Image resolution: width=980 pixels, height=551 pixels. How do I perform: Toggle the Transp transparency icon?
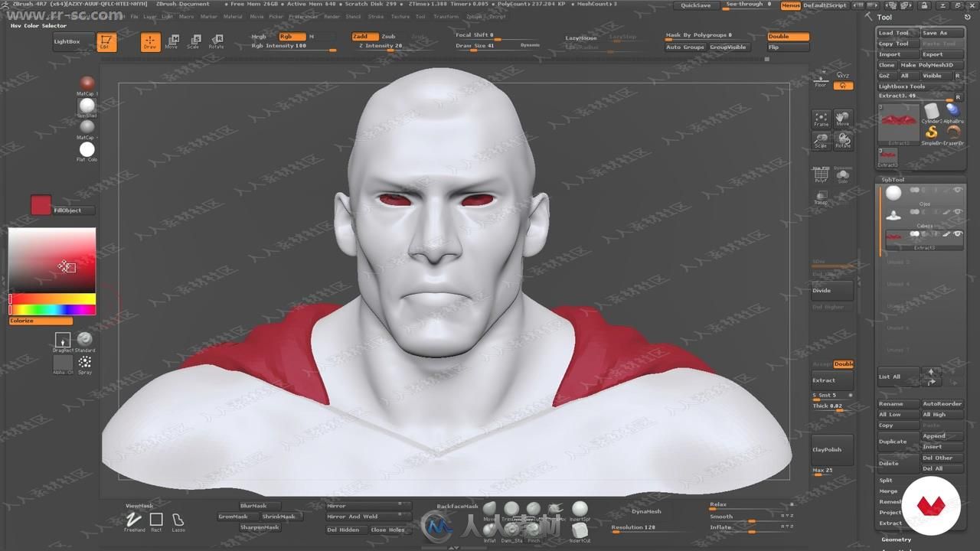[821, 197]
